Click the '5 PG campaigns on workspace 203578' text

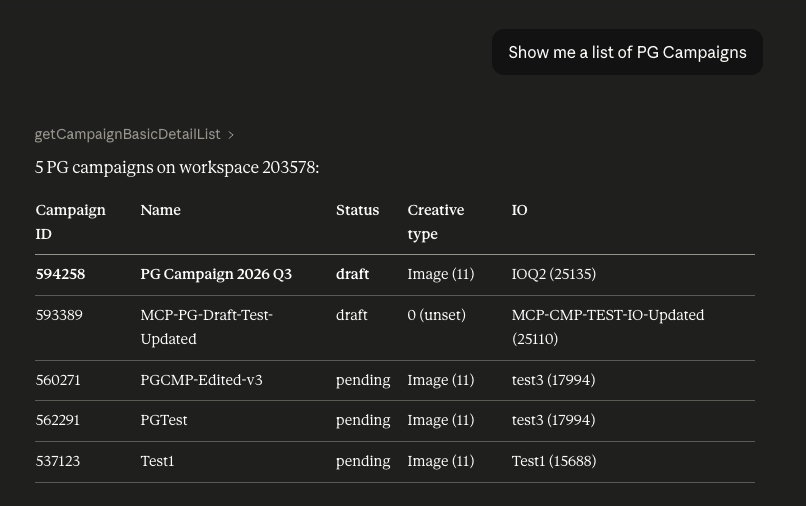tap(177, 168)
